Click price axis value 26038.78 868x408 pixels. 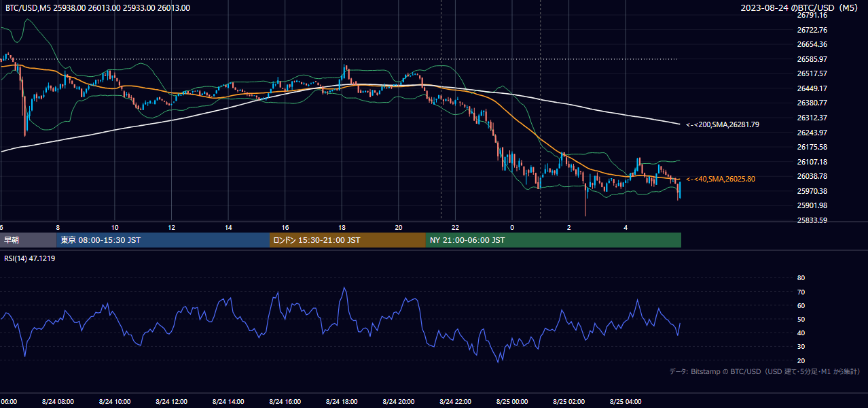coord(812,176)
